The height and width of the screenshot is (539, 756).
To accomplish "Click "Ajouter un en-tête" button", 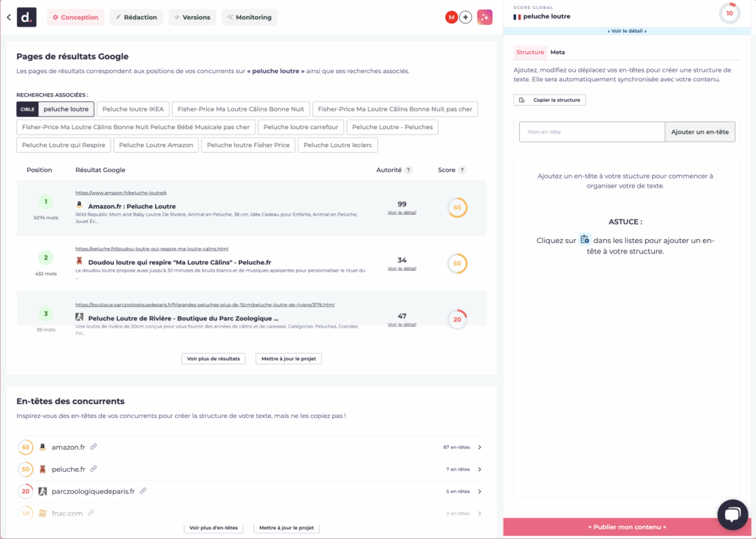I will pyautogui.click(x=700, y=131).
